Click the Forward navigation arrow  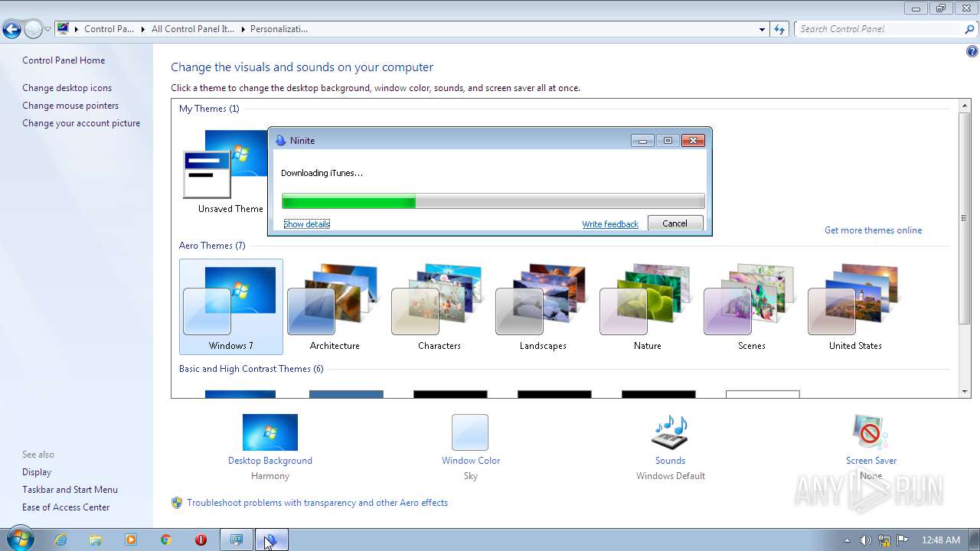pyautogui.click(x=33, y=30)
